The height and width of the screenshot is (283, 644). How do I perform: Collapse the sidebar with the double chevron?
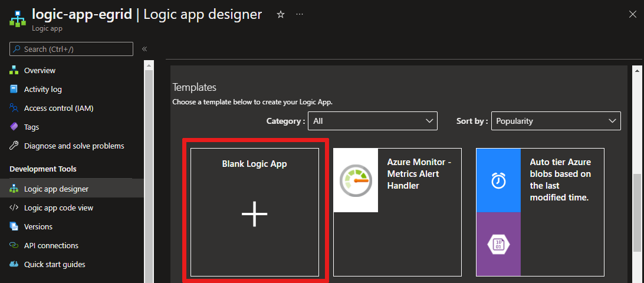(144, 49)
